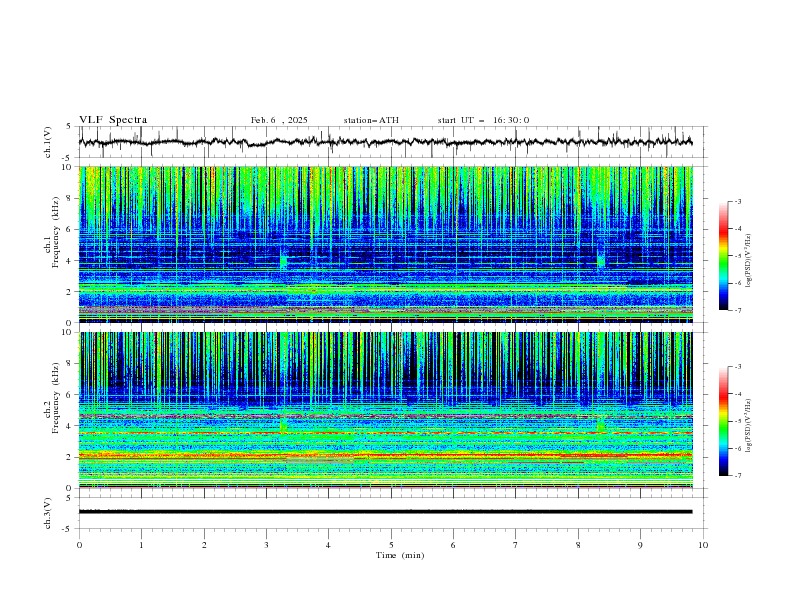Click time axis tick label 5
The width and height of the screenshot is (792, 612).
tap(391, 545)
